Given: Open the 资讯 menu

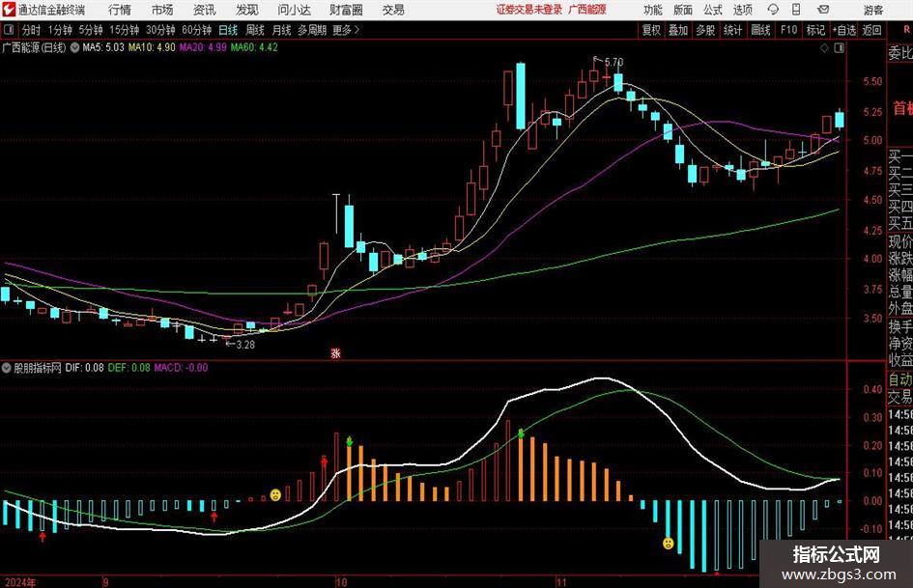Looking at the screenshot, I should pos(205,10).
